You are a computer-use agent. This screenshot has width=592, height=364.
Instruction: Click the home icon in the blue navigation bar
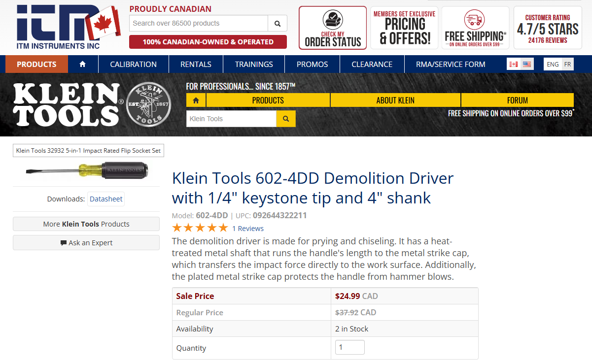pos(82,64)
